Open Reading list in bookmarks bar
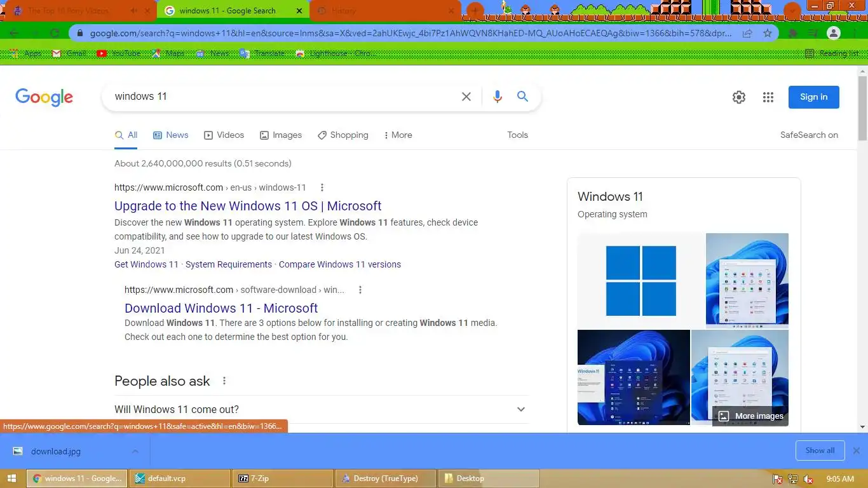The height and width of the screenshot is (488, 868). click(831, 53)
